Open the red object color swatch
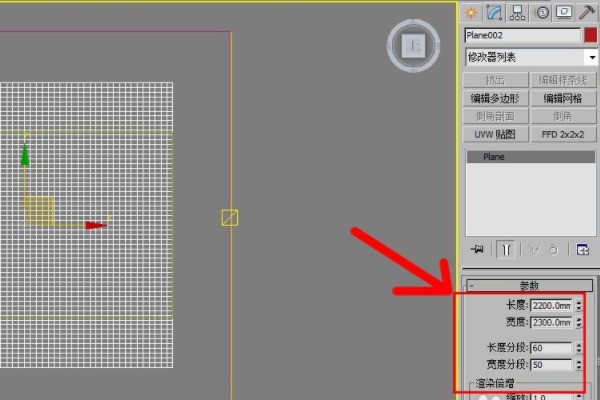600x400 pixels. [x=590, y=35]
